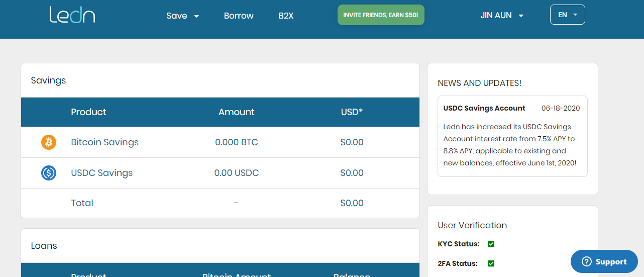Click the 0.00 USDC amount
The image size is (644, 277).
(236, 173)
